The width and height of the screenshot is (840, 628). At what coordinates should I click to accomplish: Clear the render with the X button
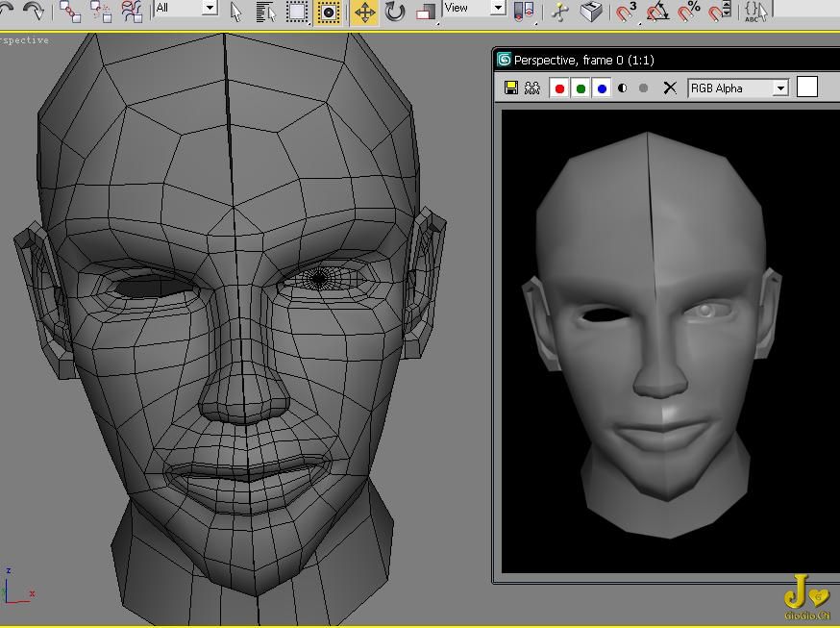coord(670,88)
